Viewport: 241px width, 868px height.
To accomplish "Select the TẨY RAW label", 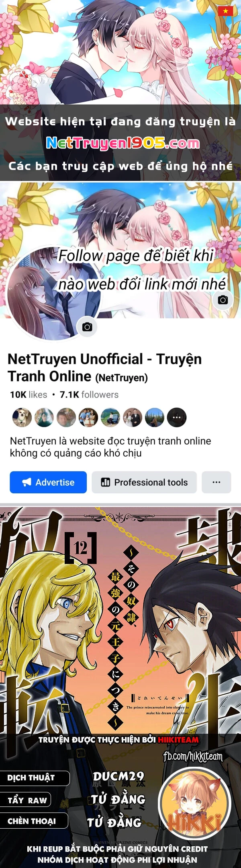I will [27, 800].
